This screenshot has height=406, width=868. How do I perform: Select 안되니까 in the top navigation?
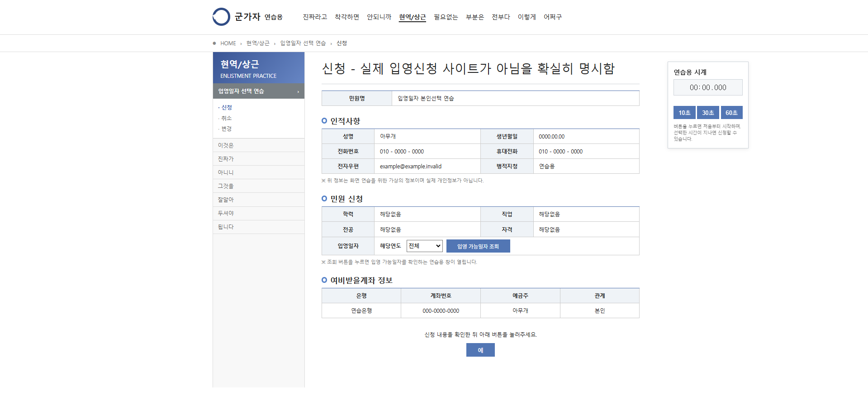pos(379,17)
